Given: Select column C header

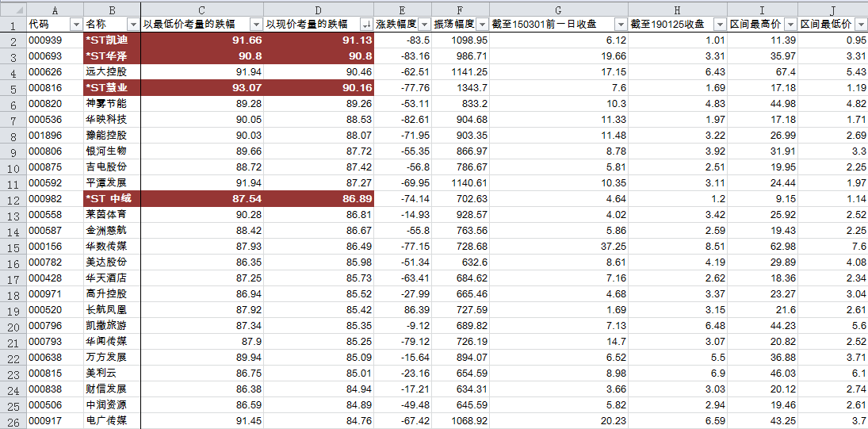Looking at the screenshot, I should [x=202, y=10].
